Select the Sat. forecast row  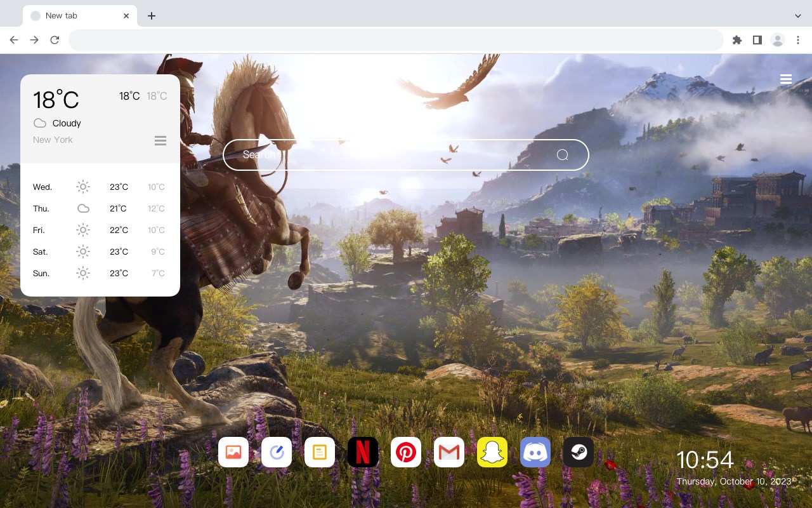coord(100,251)
